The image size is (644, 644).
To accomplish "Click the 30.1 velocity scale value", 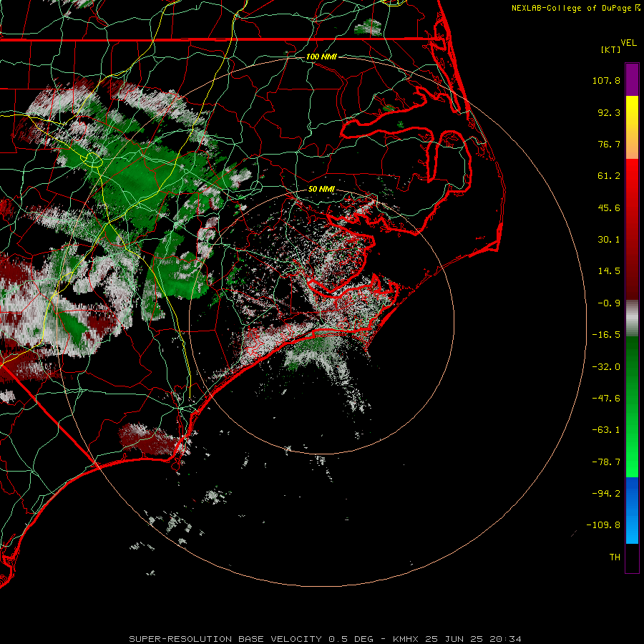I will (609, 240).
